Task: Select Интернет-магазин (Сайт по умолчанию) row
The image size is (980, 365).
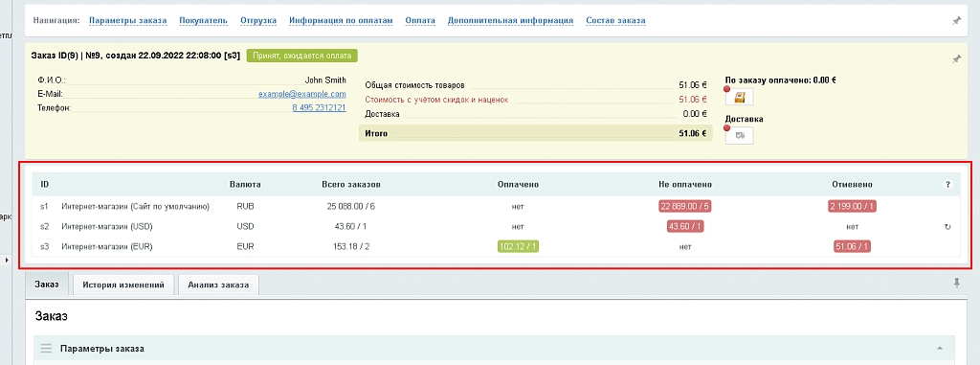Action: 497,206
